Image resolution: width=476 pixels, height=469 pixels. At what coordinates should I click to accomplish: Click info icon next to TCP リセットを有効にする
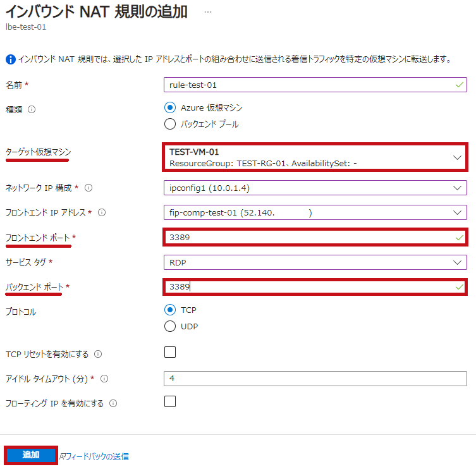point(98,354)
